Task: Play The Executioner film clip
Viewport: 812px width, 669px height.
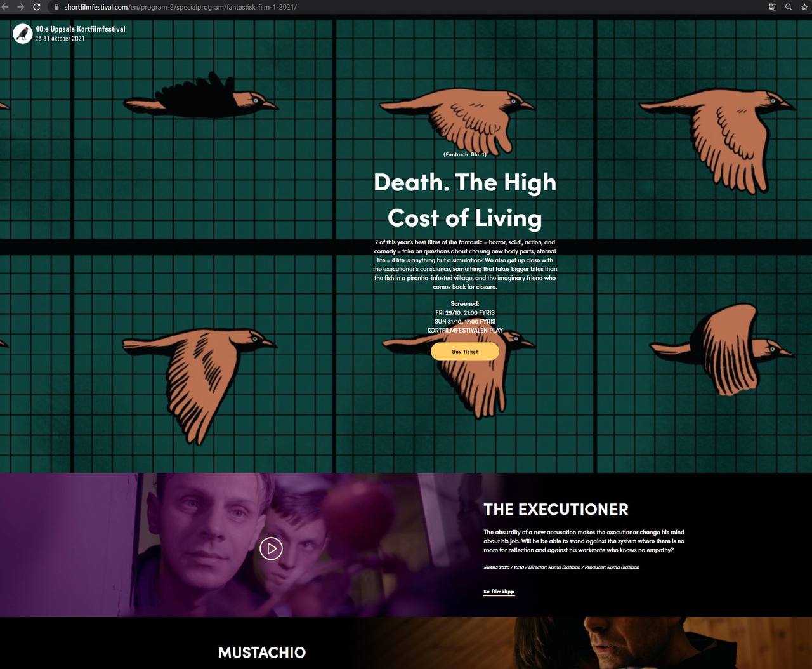Action: (x=271, y=548)
